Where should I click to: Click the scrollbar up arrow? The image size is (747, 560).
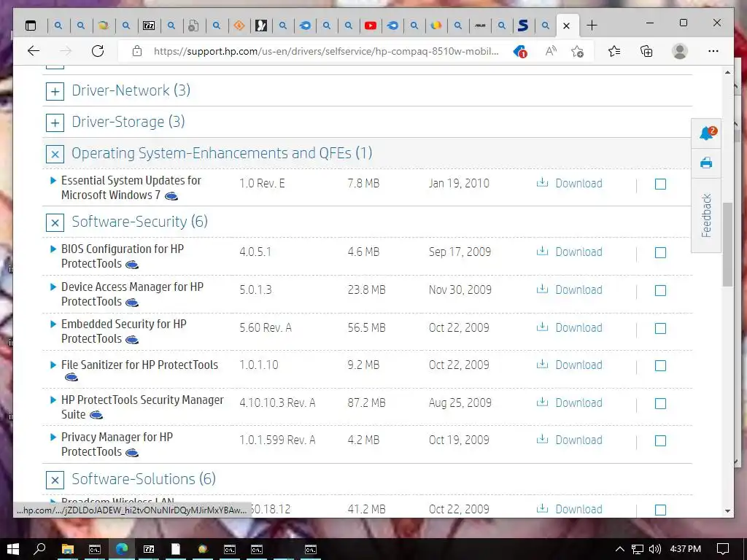tap(727, 72)
